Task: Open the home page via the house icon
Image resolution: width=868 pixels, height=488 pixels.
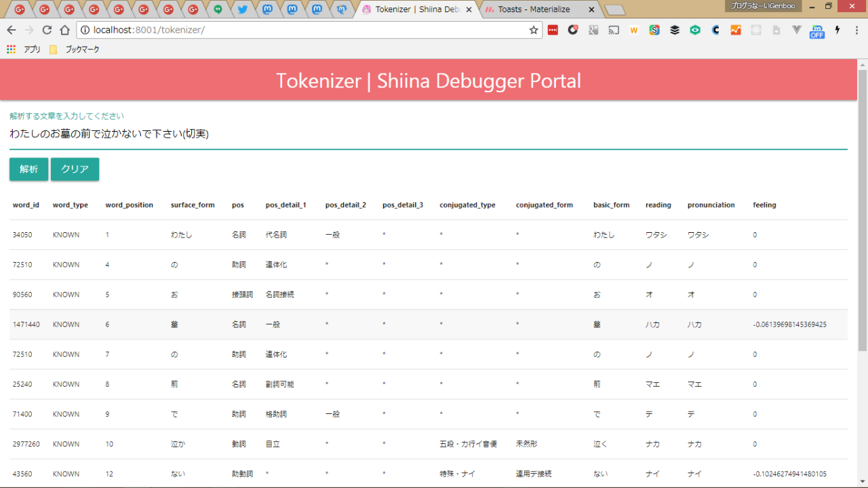Action: coord(64,30)
